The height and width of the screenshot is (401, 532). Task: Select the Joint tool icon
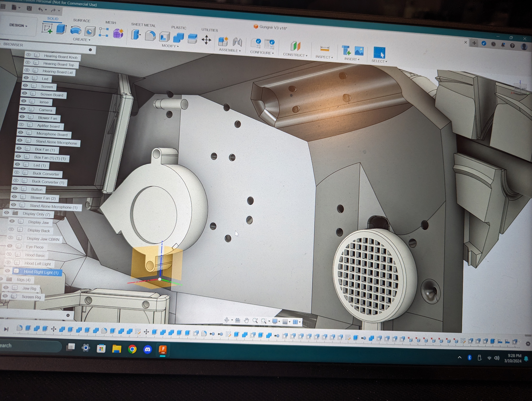pyautogui.click(x=237, y=42)
